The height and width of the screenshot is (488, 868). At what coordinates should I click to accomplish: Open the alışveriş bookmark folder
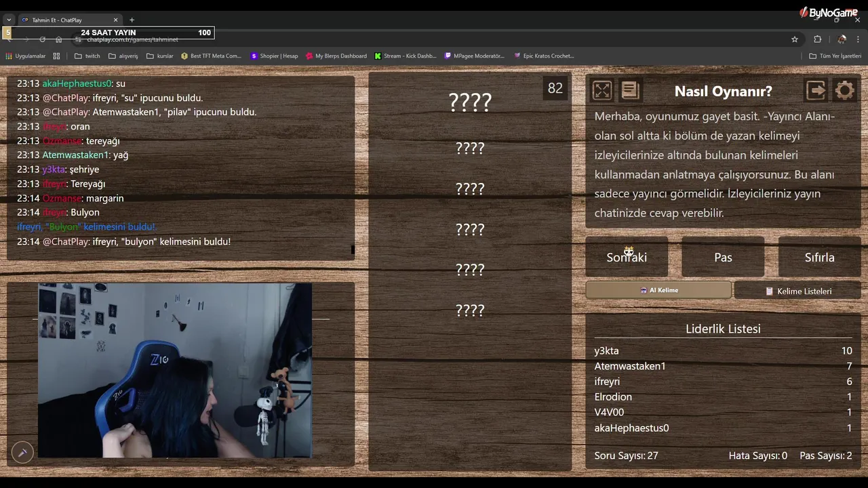[123, 56]
